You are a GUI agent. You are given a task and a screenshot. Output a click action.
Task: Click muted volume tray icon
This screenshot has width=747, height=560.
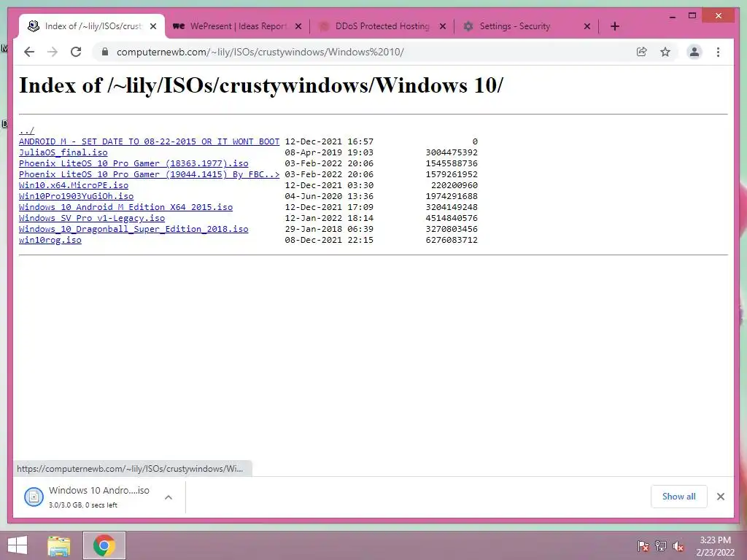678,545
